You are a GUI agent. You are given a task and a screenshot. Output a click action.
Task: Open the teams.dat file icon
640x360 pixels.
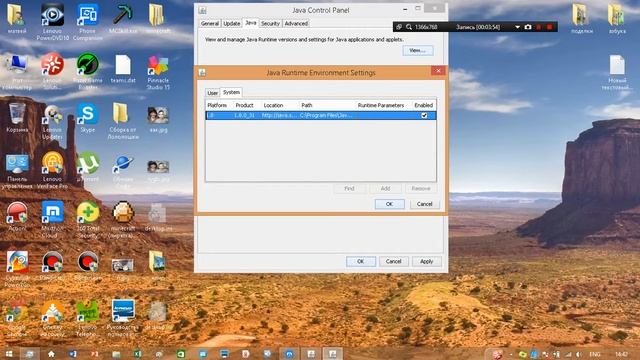pos(123,69)
